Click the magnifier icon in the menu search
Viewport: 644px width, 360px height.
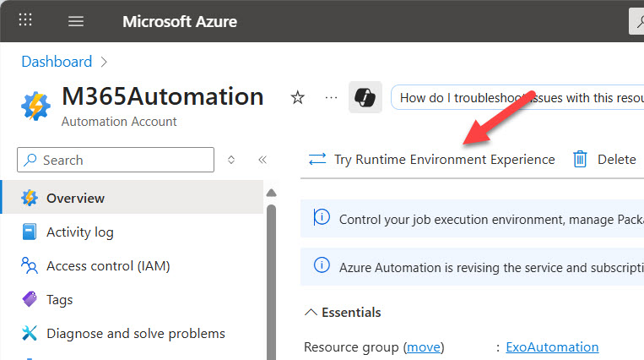[30, 160]
